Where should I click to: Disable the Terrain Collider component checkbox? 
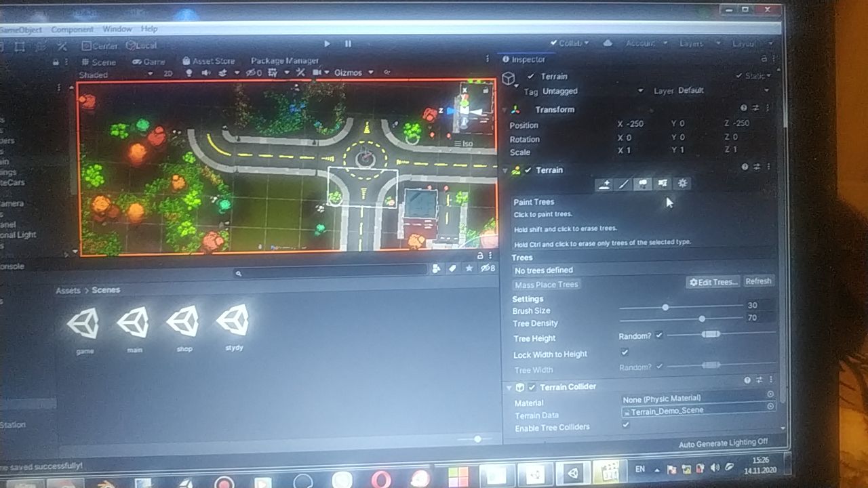pyautogui.click(x=533, y=387)
